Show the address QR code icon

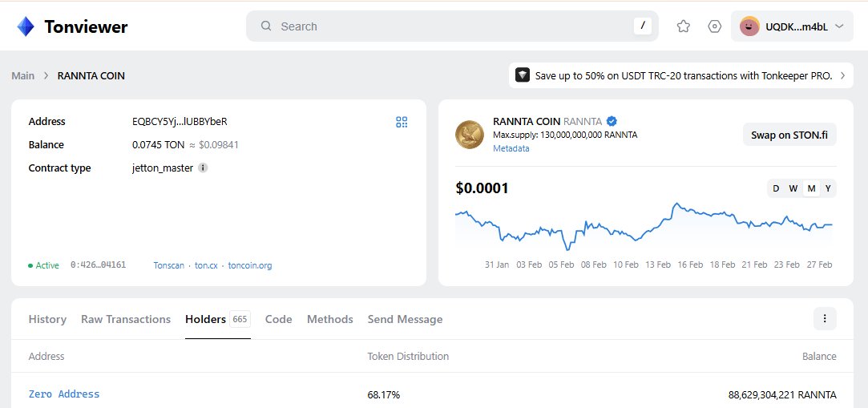402,123
